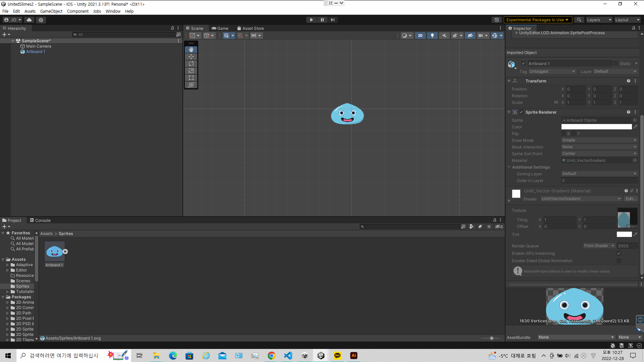Click the Sprites folder in Assets
The image size is (644, 362).
click(22, 286)
